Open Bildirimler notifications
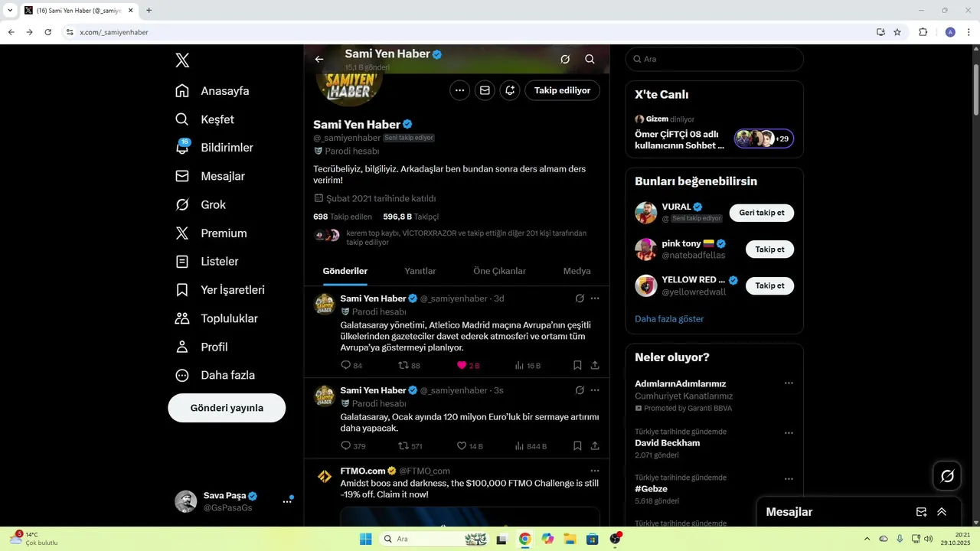980x551 pixels. [x=214, y=148]
